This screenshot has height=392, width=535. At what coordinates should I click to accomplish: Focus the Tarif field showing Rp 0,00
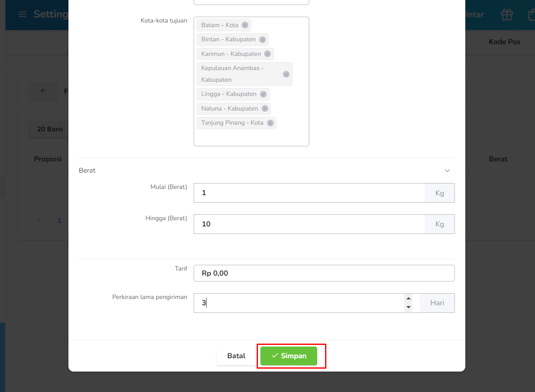coord(324,273)
